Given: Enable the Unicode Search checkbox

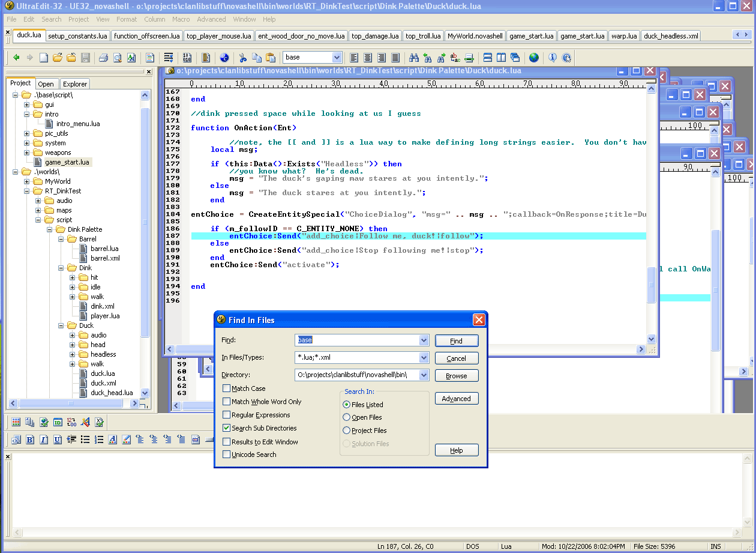Looking at the screenshot, I should tap(226, 455).
